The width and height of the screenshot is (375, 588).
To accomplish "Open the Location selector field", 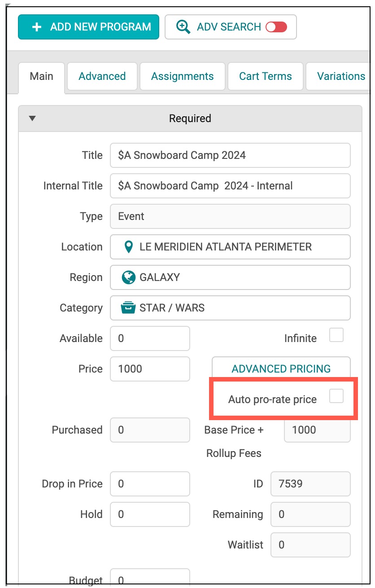I will pos(230,247).
